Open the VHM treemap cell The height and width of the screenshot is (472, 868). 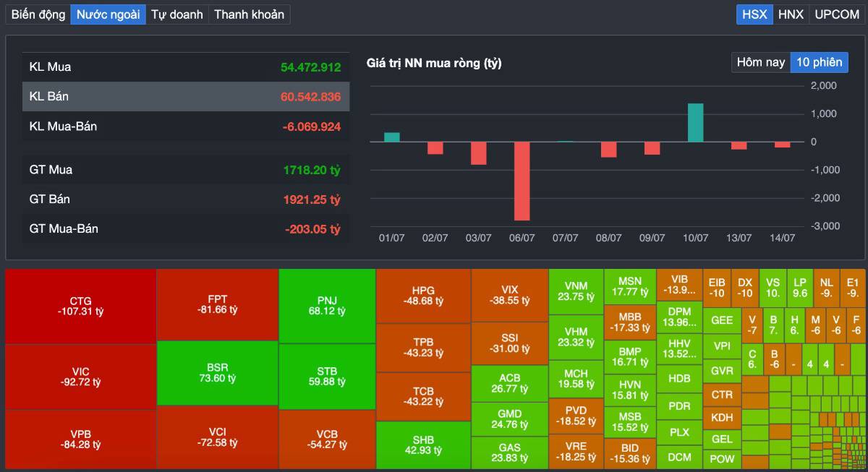tap(576, 337)
